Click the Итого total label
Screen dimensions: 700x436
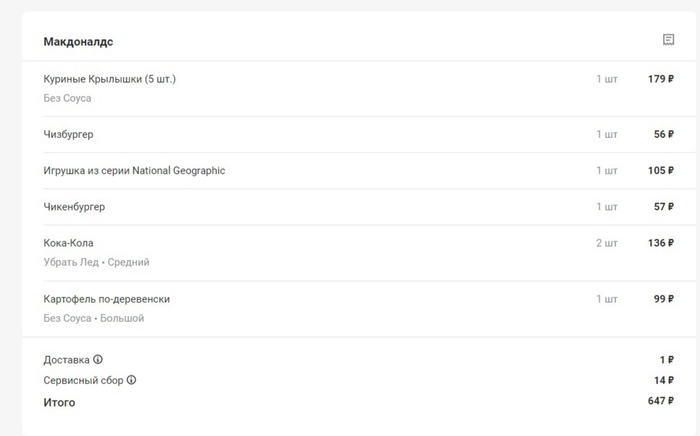[x=59, y=402]
